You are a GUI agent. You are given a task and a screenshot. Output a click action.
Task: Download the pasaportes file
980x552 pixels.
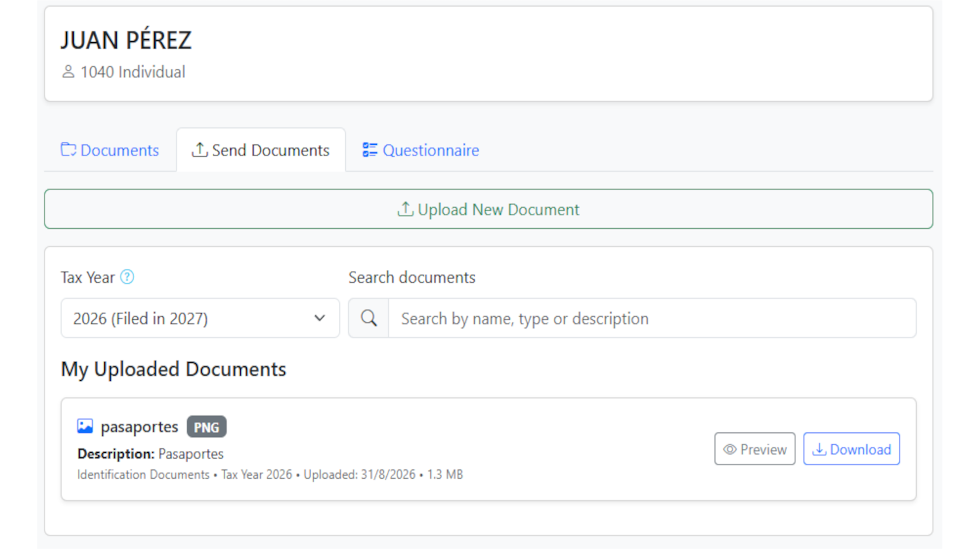click(852, 449)
